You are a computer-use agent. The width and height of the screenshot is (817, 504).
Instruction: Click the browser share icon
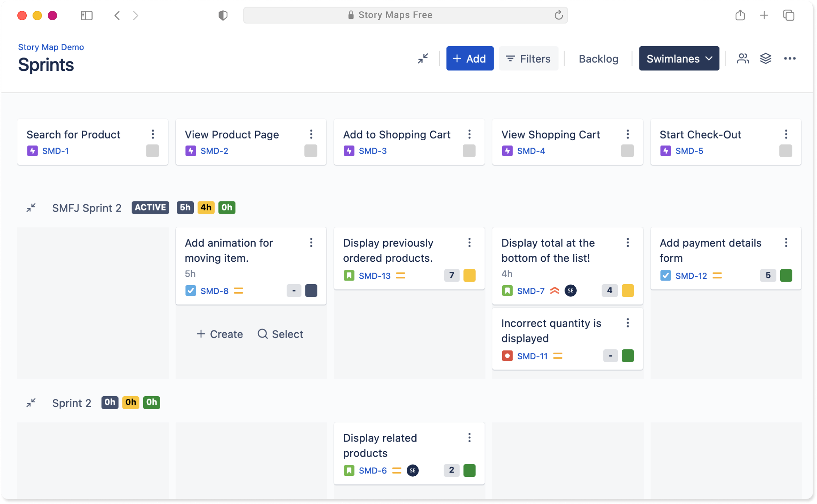point(740,15)
